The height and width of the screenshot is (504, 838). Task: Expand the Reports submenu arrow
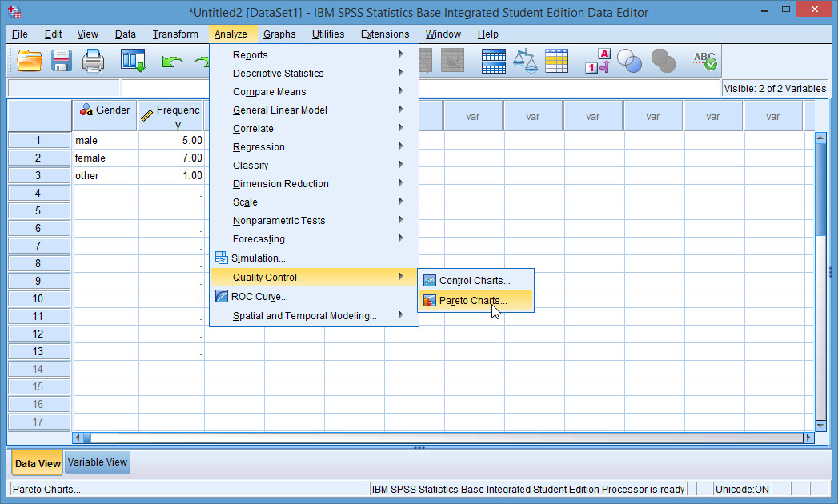coord(401,54)
